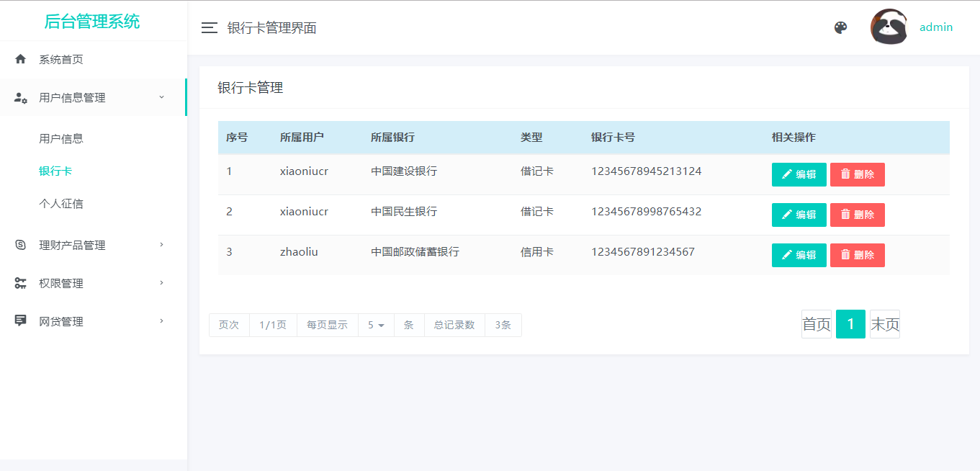Click card number 1234567891234567
The width and height of the screenshot is (980, 471).
pos(643,252)
